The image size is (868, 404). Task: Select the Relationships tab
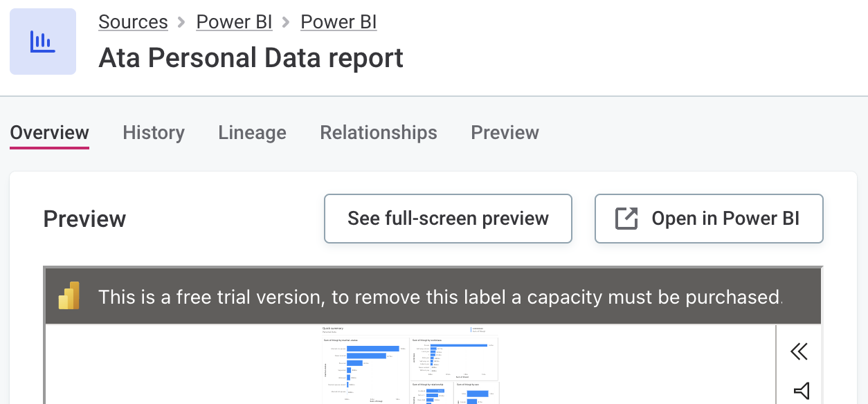[x=378, y=133]
